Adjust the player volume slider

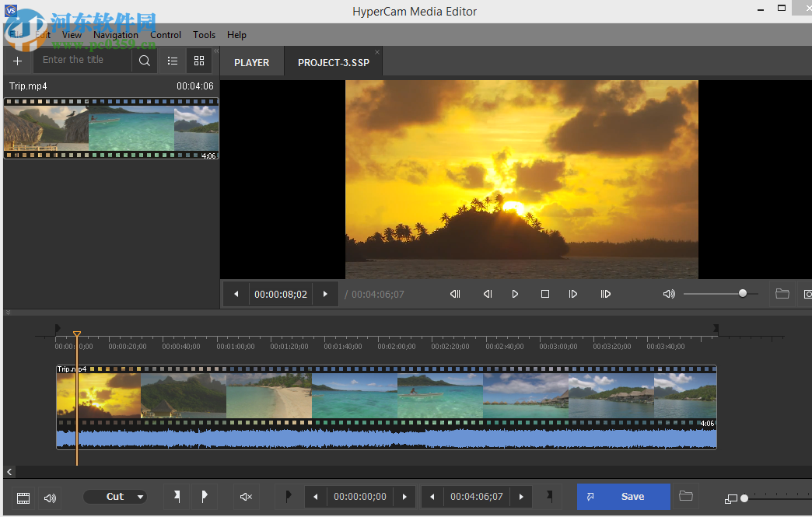742,294
